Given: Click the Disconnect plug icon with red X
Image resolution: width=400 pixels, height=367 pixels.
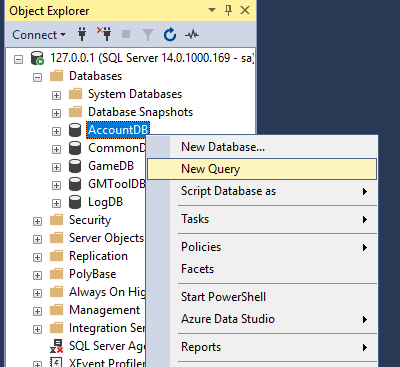Looking at the screenshot, I should (104, 34).
